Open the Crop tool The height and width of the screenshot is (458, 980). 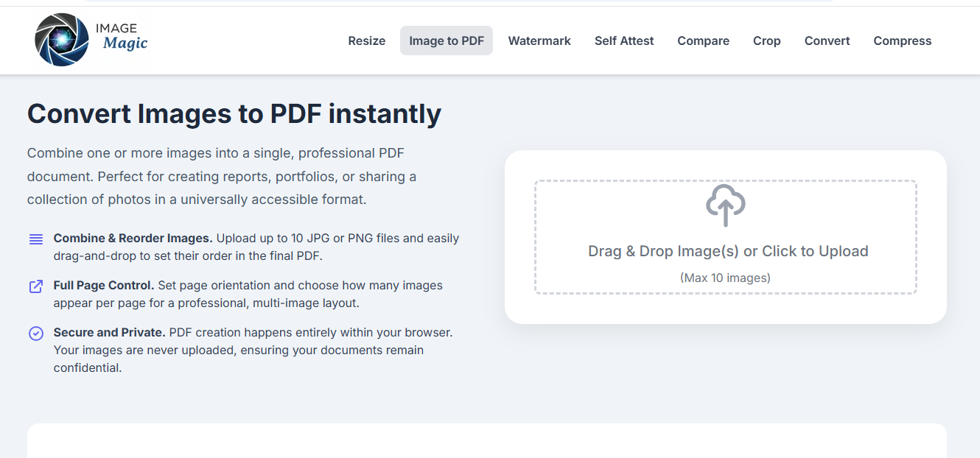766,40
